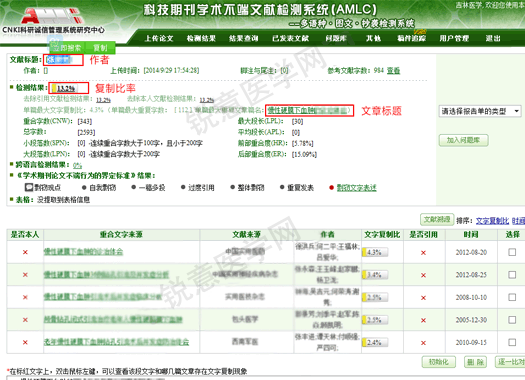
Task: Open the 查看 link beside 参考文献字数
Action: 393,71
